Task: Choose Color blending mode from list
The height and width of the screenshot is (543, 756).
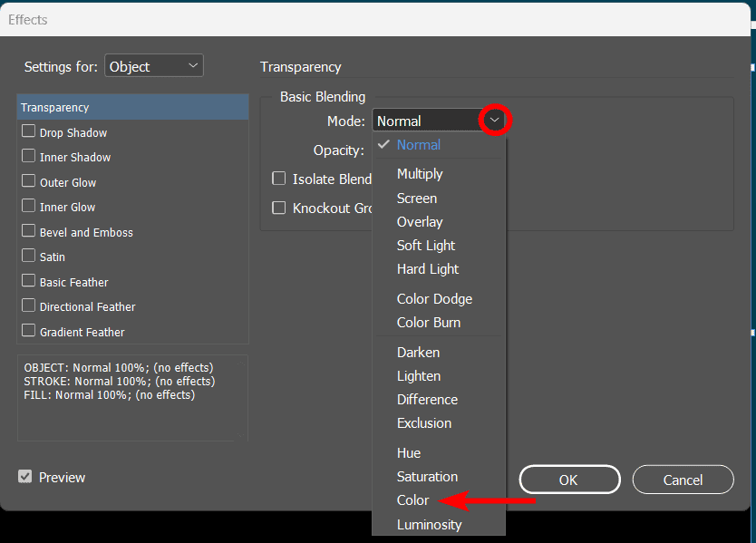Action: pos(413,500)
